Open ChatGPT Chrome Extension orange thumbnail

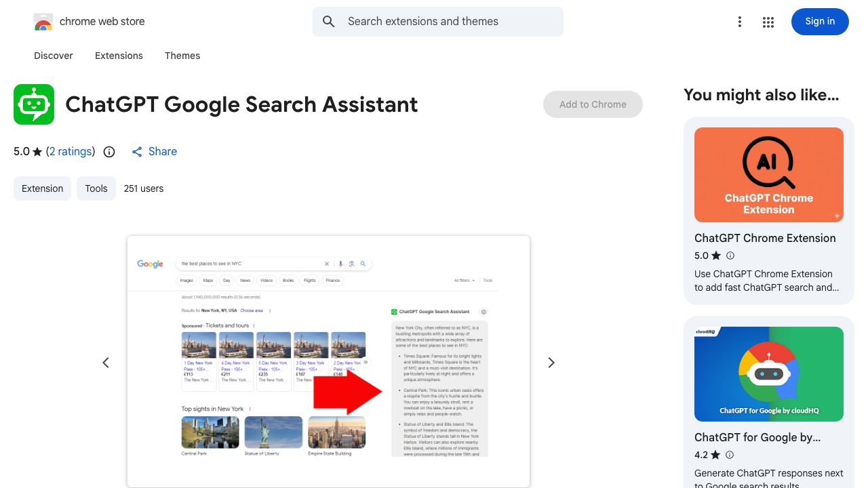pos(769,175)
